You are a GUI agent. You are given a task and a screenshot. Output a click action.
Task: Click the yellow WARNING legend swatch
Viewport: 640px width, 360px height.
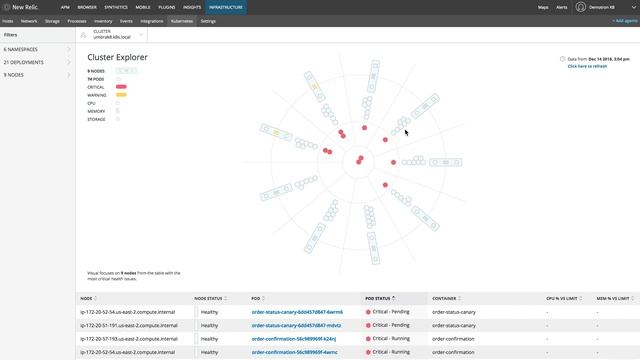pyautogui.click(x=121, y=95)
